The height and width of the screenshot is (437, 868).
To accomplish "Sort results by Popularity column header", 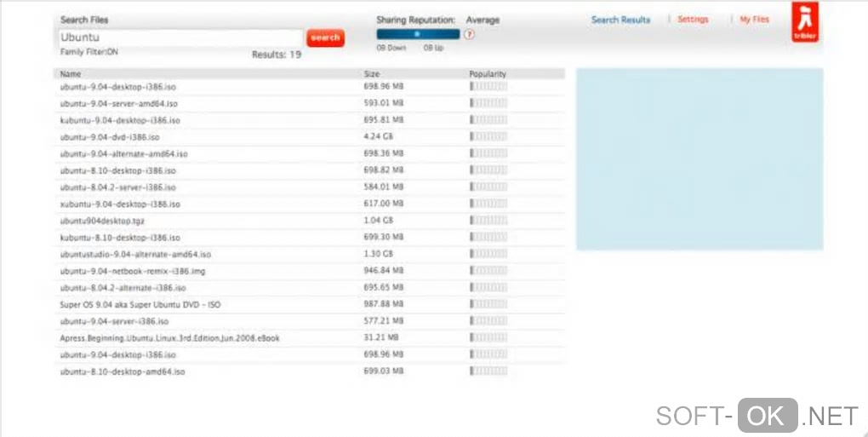I will click(x=488, y=73).
